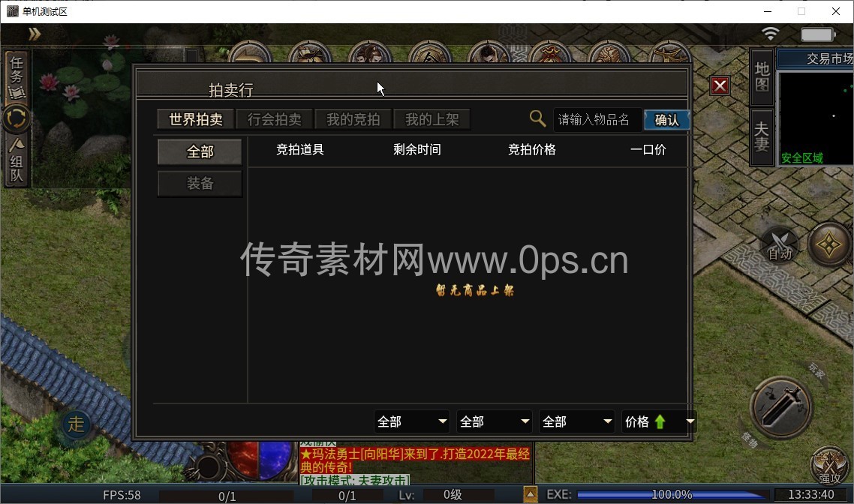
Task: Toggle the 自动 auto-combat icon
Action: (780, 244)
